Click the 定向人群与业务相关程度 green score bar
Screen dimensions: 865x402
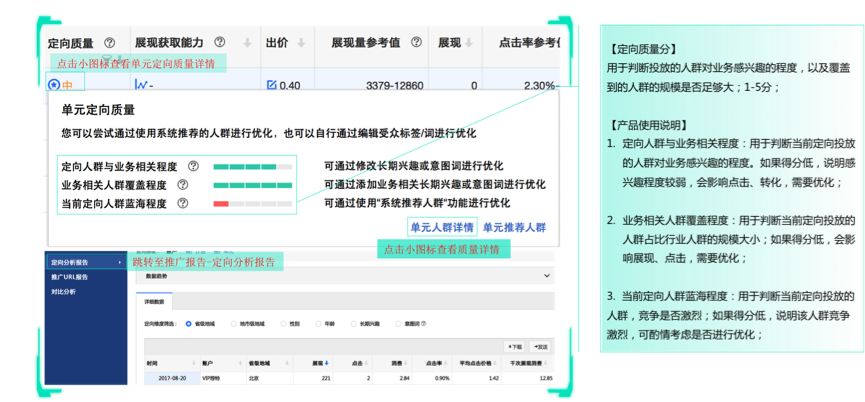click(253, 167)
